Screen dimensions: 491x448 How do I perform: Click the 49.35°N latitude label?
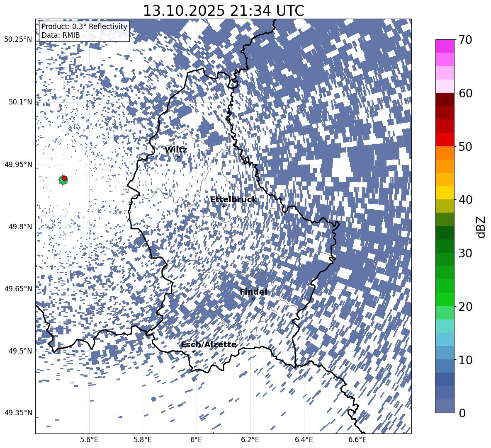18,413
